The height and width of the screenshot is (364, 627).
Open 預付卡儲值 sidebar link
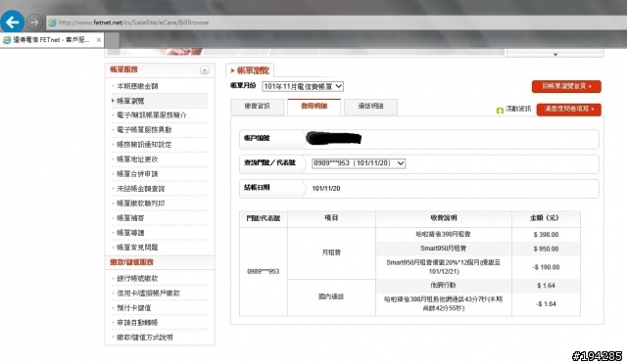pos(133,308)
